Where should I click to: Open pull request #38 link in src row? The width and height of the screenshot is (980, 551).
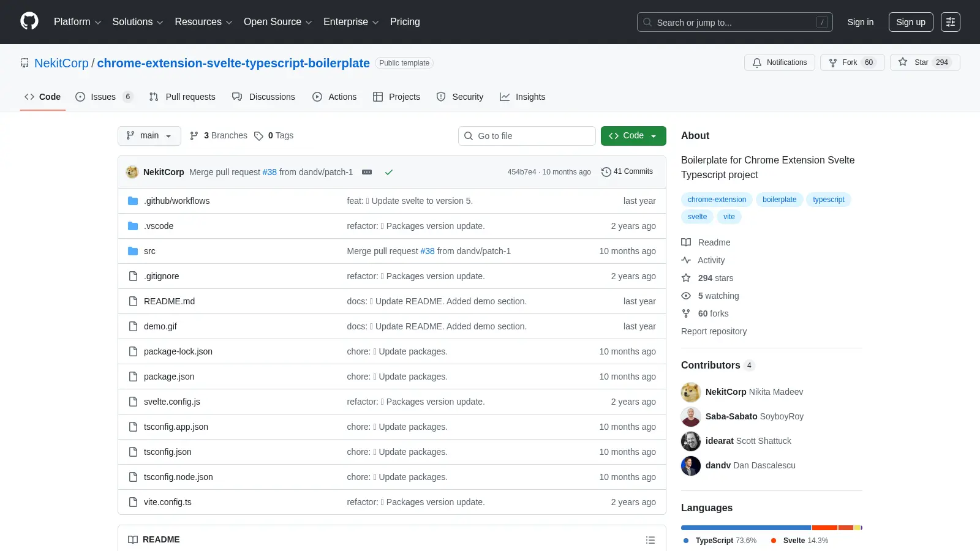tap(428, 251)
